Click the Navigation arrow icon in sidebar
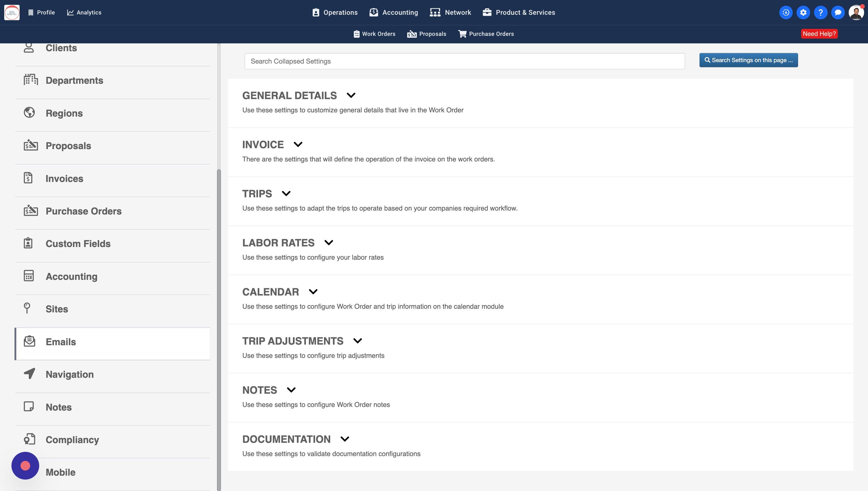The image size is (868, 491). [x=29, y=374]
